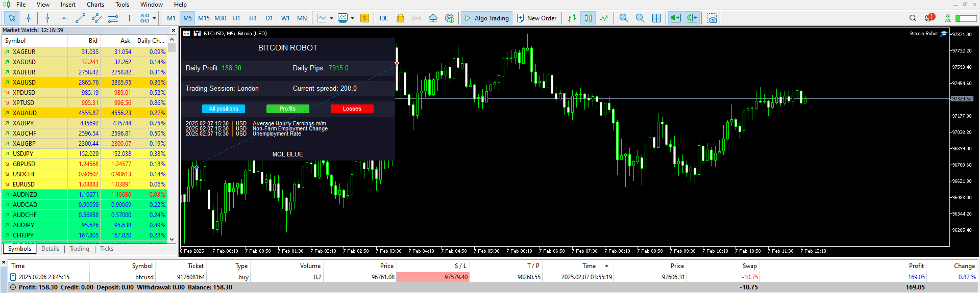Switch to line chart display
Screen dimensions: 980x293
pos(605,18)
